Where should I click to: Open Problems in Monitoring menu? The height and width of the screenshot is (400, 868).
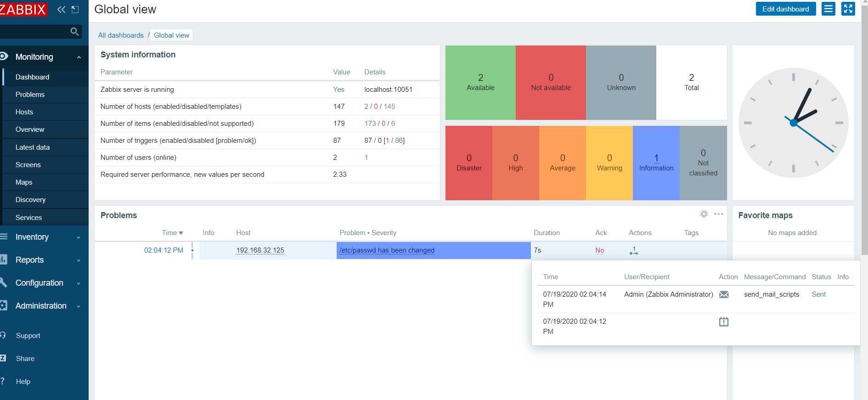(45, 95)
